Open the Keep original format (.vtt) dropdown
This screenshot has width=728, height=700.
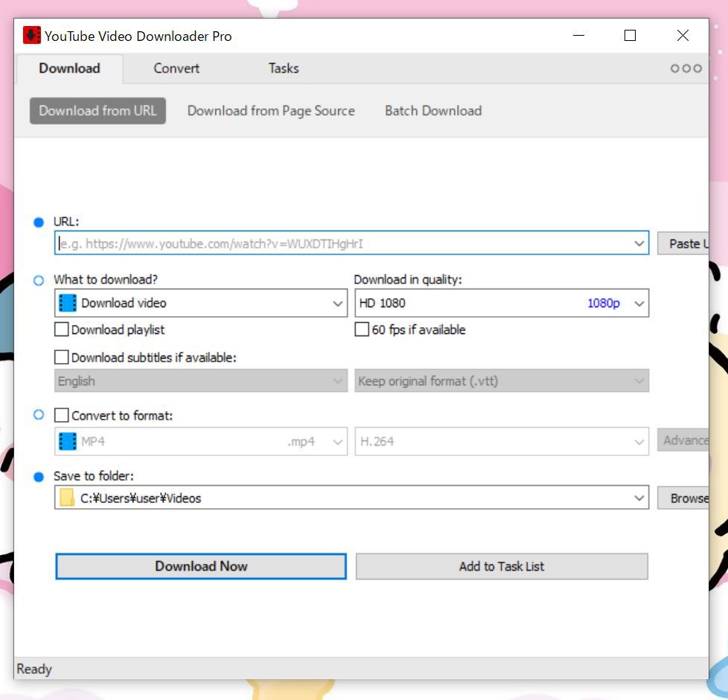[502, 381]
